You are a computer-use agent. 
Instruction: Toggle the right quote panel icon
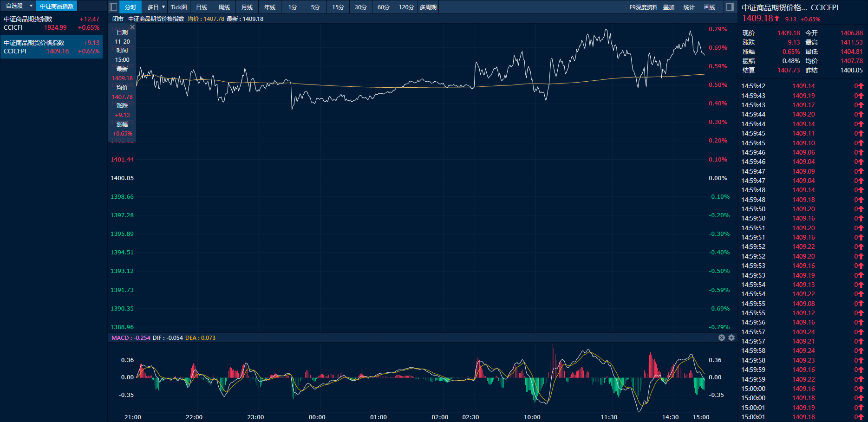(730, 7)
